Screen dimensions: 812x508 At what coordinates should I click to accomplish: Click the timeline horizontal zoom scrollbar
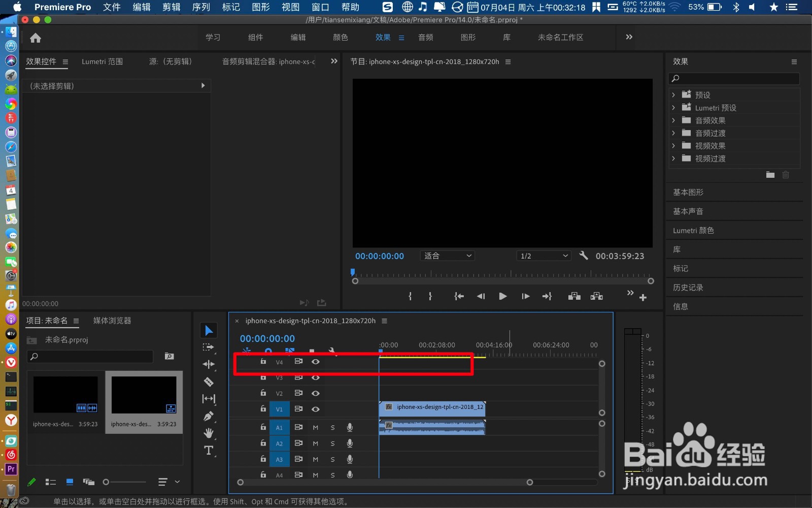coord(385,482)
